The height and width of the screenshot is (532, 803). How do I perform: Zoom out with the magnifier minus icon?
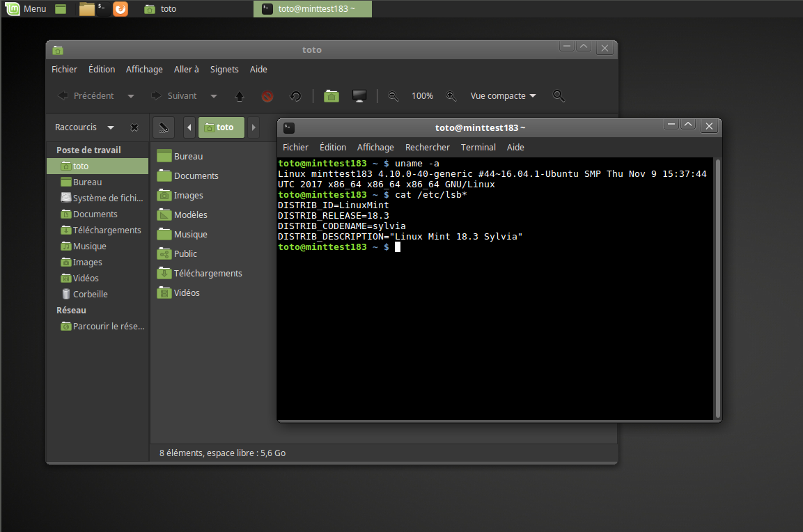pos(393,96)
